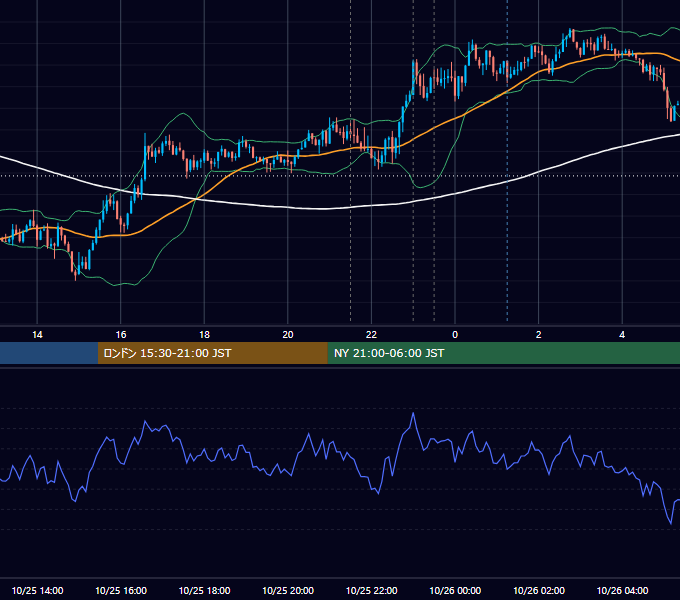Click the 20 hour label on the price chart axis

pyautogui.click(x=288, y=335)
